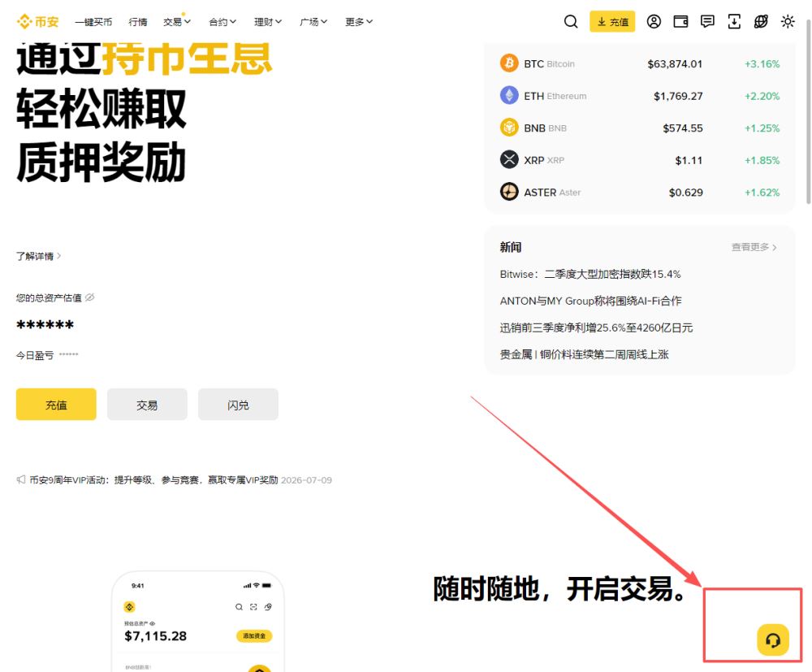Click ETH price $1,769.27
This screenshot has height=672, width=812.
678,96
